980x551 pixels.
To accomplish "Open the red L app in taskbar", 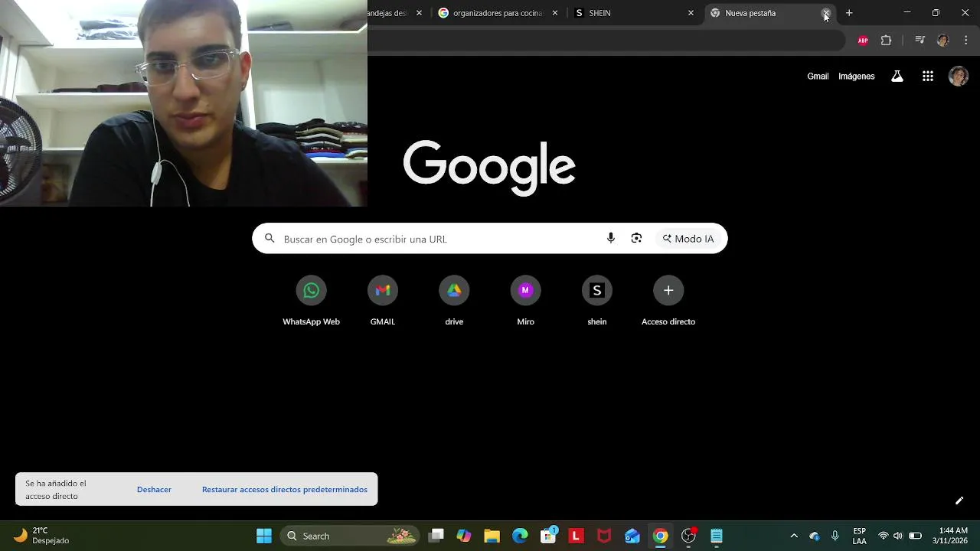I will (x=576, y=536).
